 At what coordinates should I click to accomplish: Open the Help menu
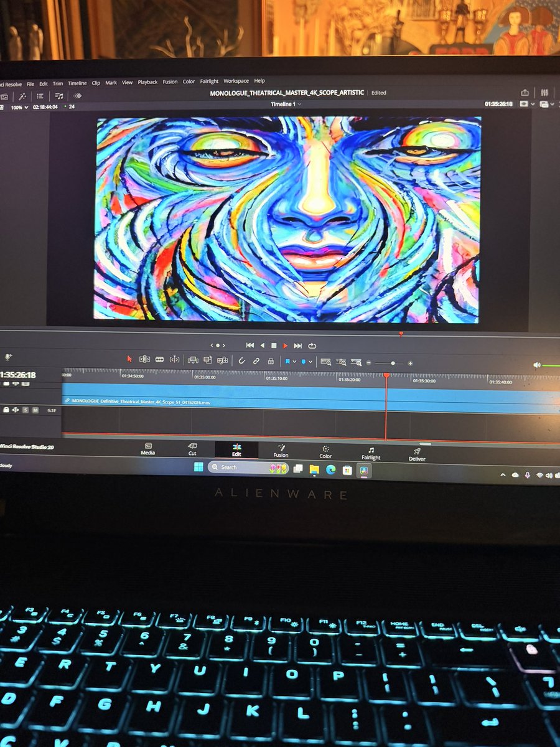coord(259,81)
